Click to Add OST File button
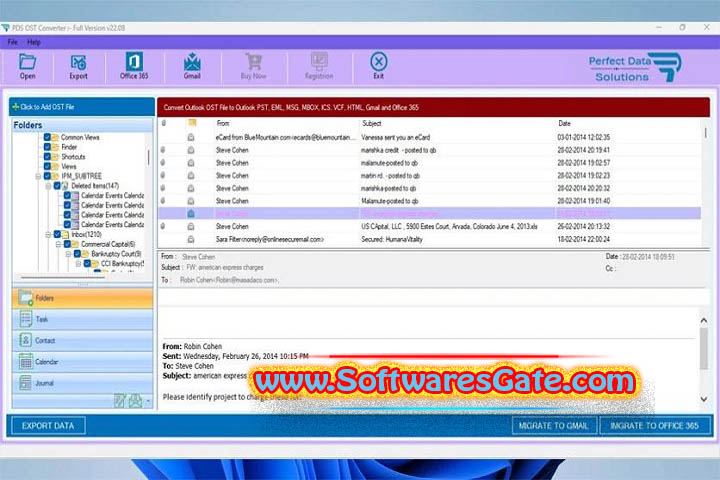 tap(82, 107)
